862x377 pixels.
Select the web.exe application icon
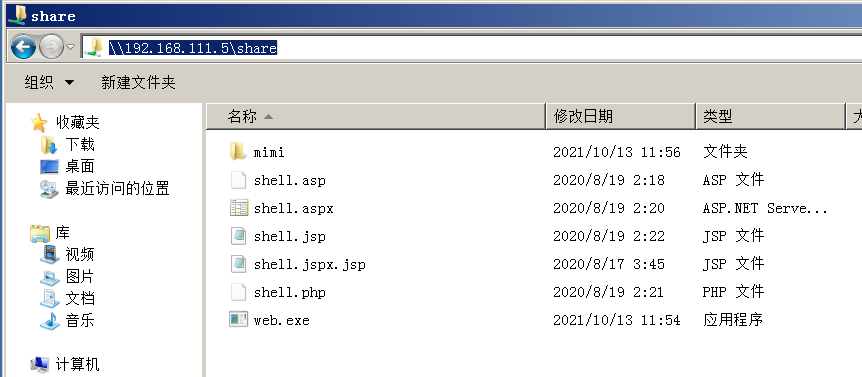click(239, 319)
